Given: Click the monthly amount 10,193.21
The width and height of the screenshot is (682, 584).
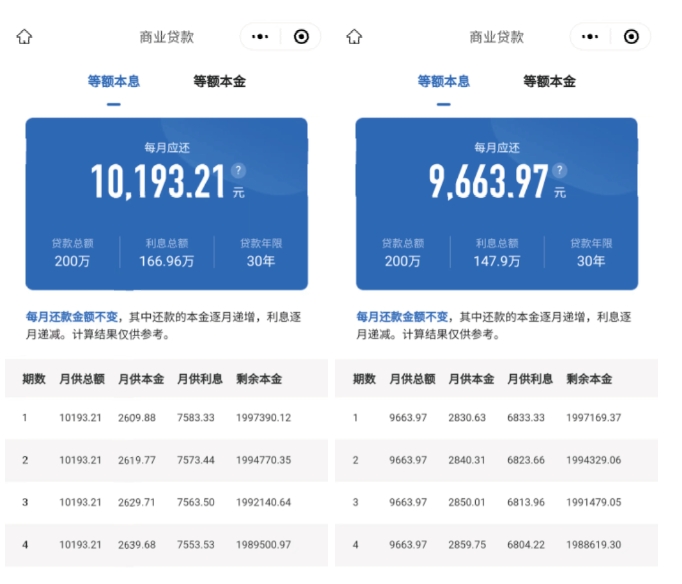Looking at the screenshot, I should [x=158, y=181].
